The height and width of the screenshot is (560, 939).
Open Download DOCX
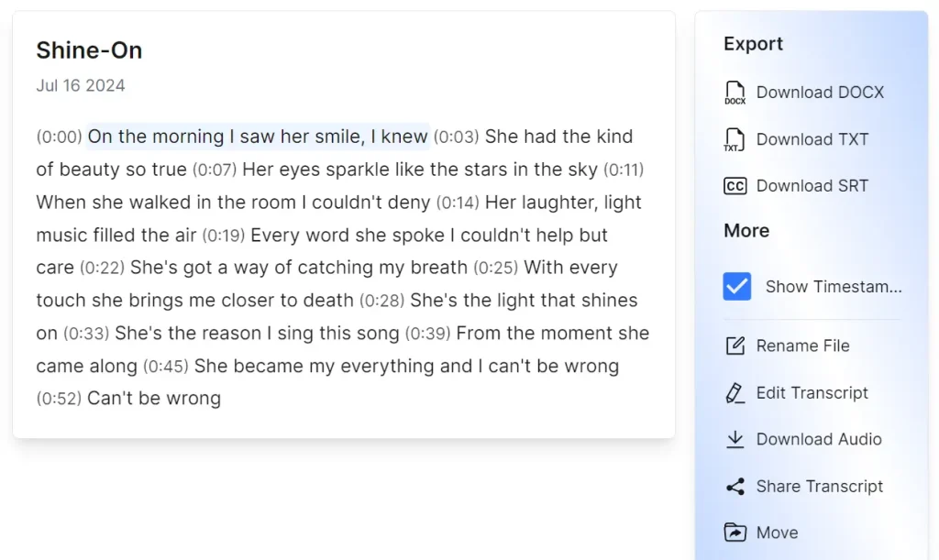click(821, 92)
